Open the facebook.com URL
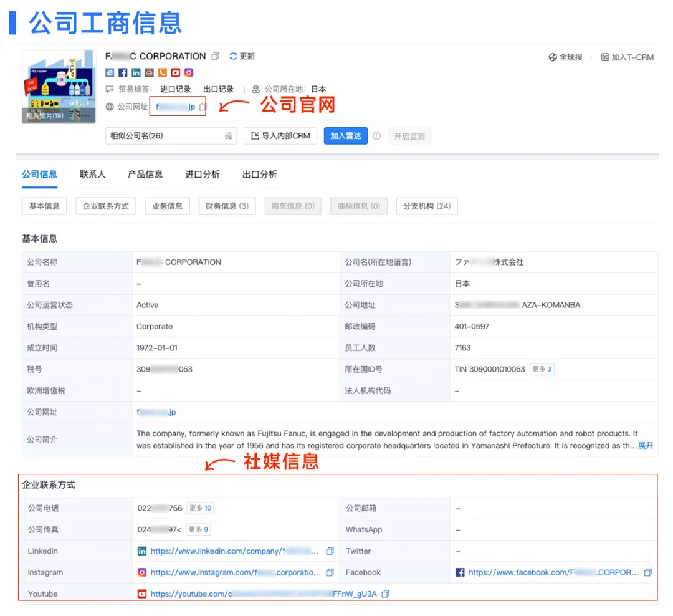Screen dimensions: 673x616 (553, 572)
